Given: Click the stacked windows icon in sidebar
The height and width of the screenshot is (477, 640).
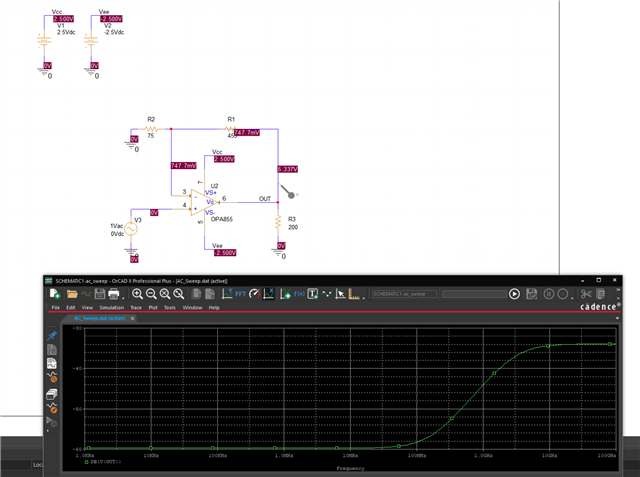Looking at the screenshot, I should pyautogui.click(x=52, y=394).
